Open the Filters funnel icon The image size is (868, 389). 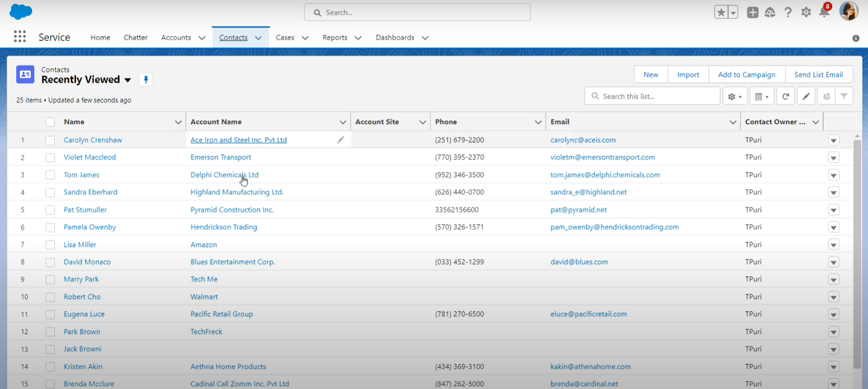coord(844,96)
